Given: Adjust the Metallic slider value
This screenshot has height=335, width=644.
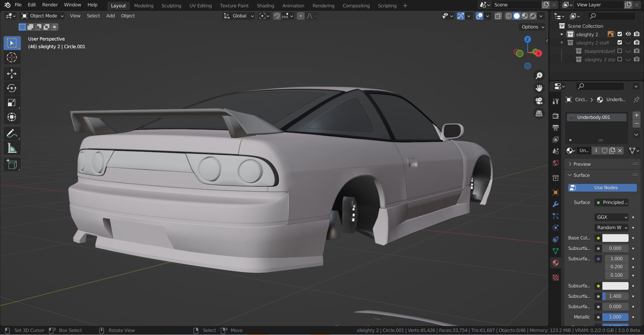Looking at the screenshot, I should coord(615,317).
